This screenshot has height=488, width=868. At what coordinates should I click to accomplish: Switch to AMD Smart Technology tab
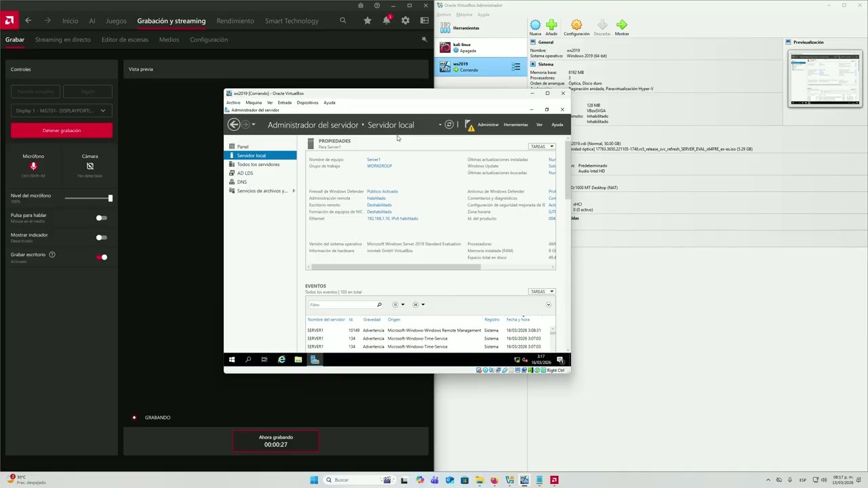(292, 21)
